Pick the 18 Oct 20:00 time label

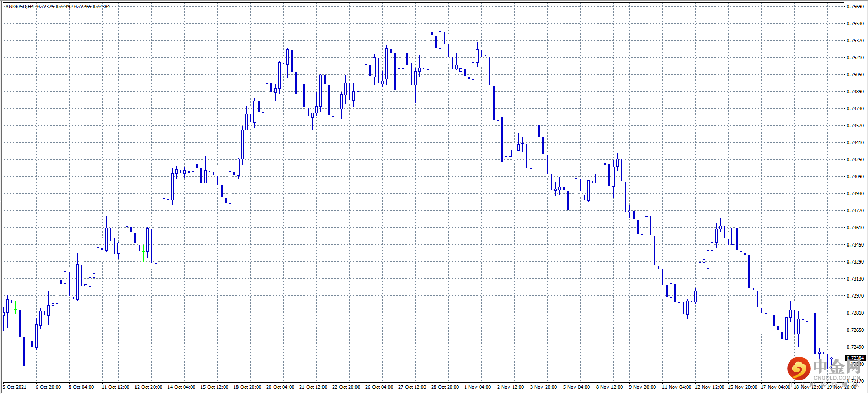[x=247, y=387]
